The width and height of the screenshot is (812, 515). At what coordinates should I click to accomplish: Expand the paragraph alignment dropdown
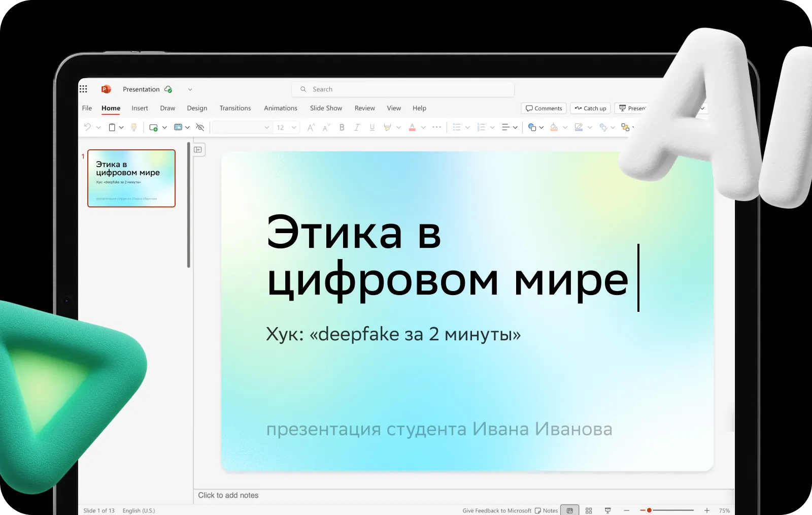tap(515, 127)
